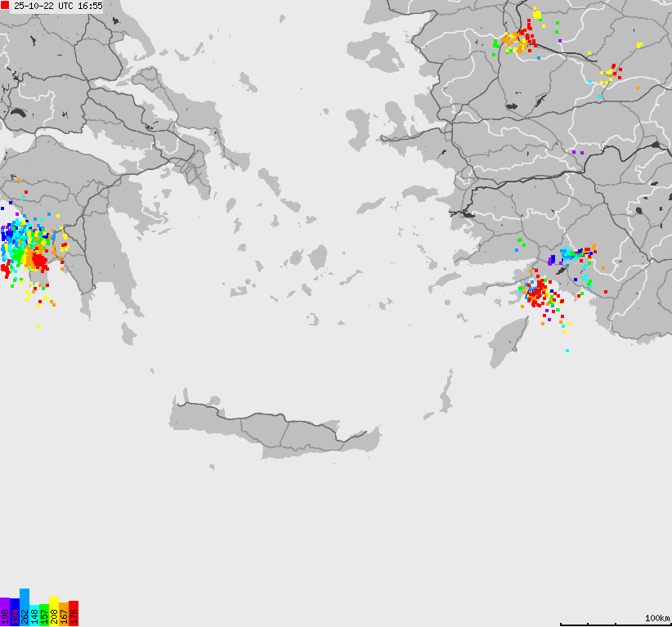
Task: Click the lone yellow strike below the Greek cluster
Action: pyautogui.click(x=38, y=326)
